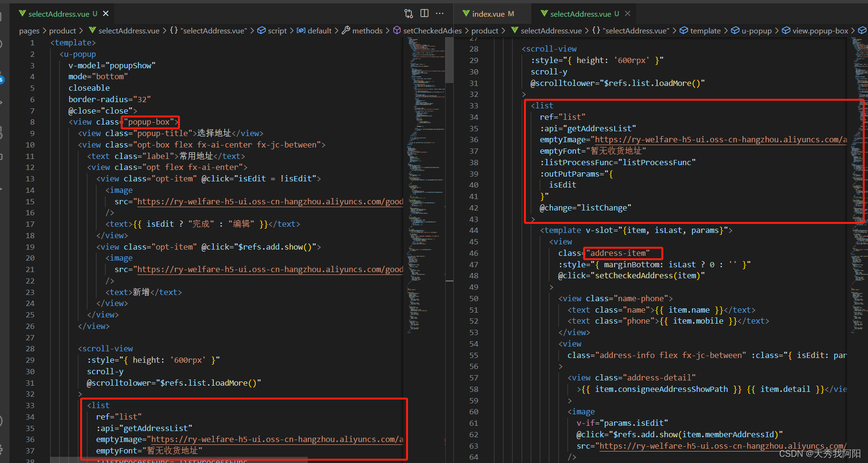The image size is (868, 463).
Task: Click v-if="params.isEdit" on right line 61
Action: point(622,423)
